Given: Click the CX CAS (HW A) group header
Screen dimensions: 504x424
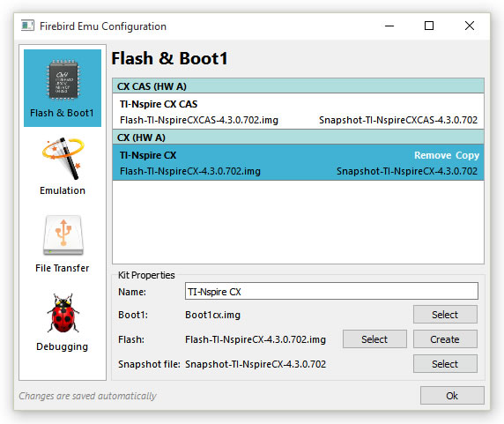Looking at the screenshot, I should (x=298, y=86).
